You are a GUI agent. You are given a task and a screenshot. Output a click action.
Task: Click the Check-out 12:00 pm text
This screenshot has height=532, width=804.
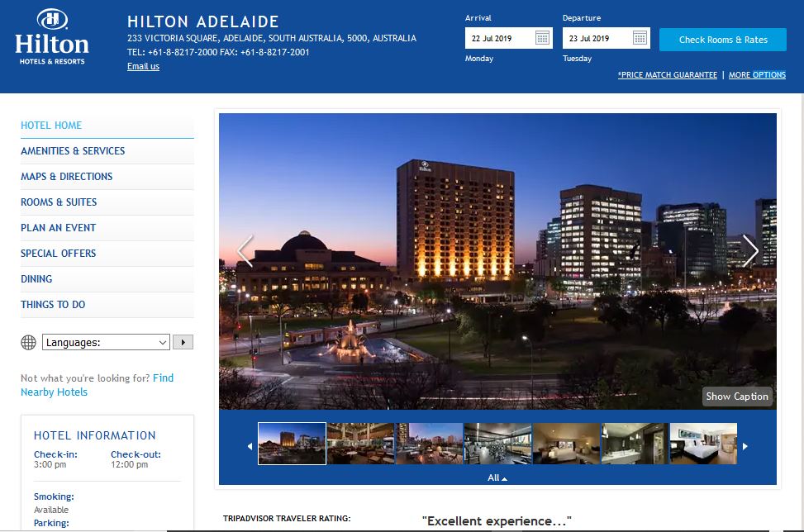[x=136, y=459]
